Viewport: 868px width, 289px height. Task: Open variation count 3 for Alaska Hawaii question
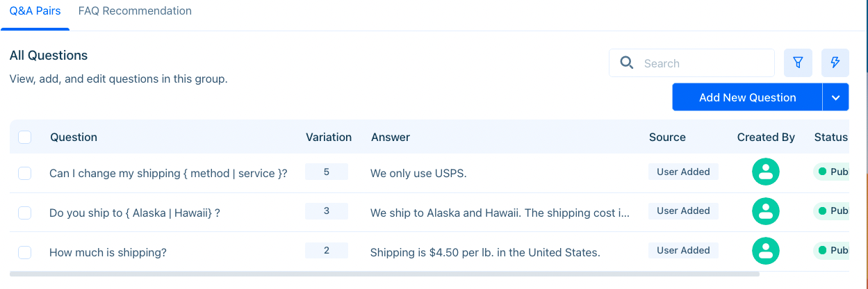point(327,210)
